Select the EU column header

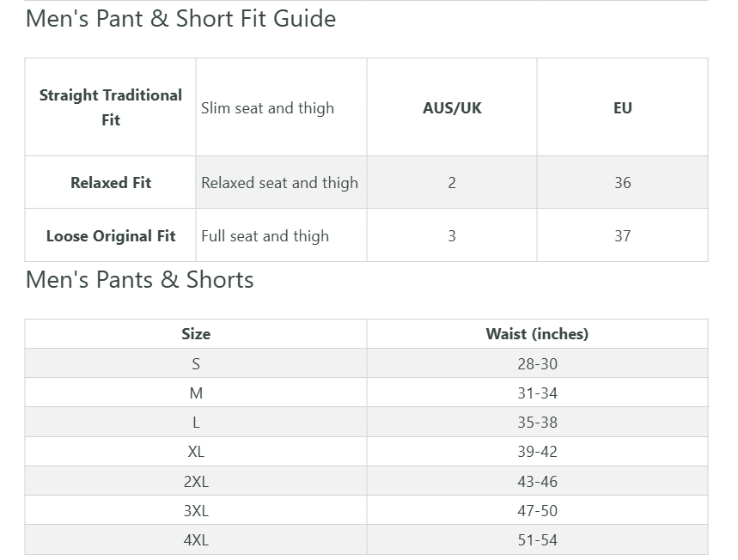pos(623,108)
